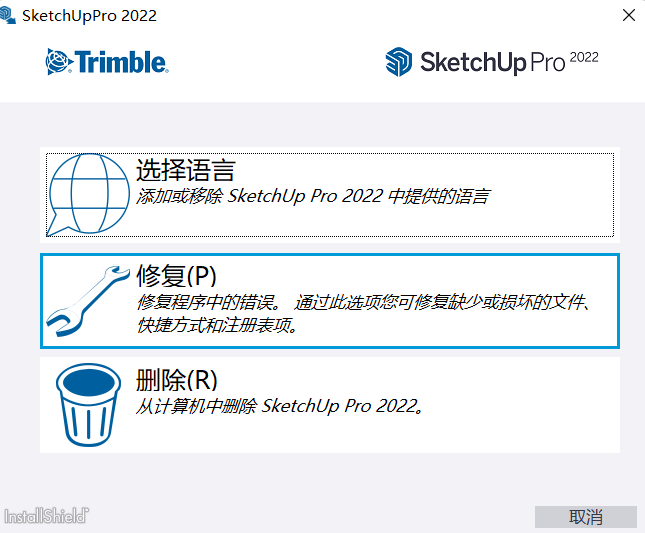Close the SketchUp Pro installer window
Image resolution: width=645 pixels, height=533 pixels.
[628, 16]
